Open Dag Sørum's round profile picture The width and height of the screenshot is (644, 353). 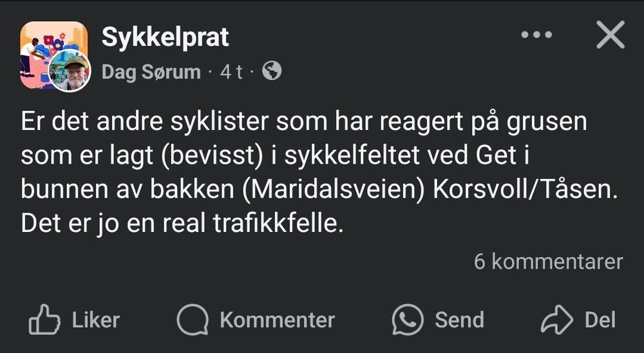[x=70, y=72]
